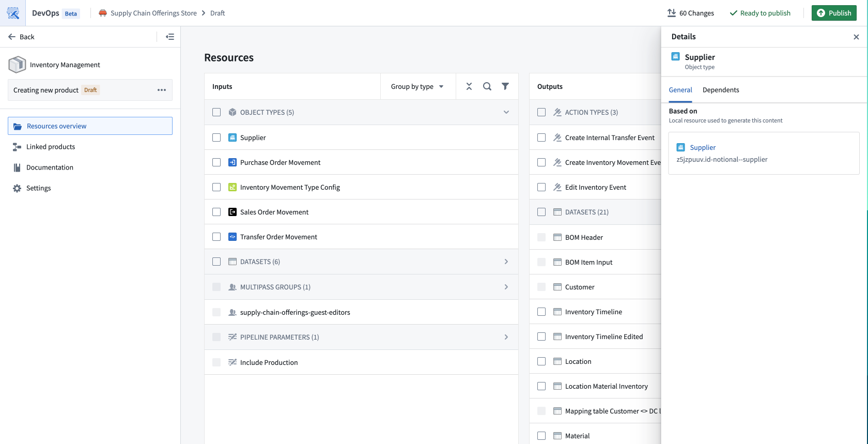
Task: Click the supply-chain-offerings-guest-editors group icon
Action: click(x=233, y=312)
